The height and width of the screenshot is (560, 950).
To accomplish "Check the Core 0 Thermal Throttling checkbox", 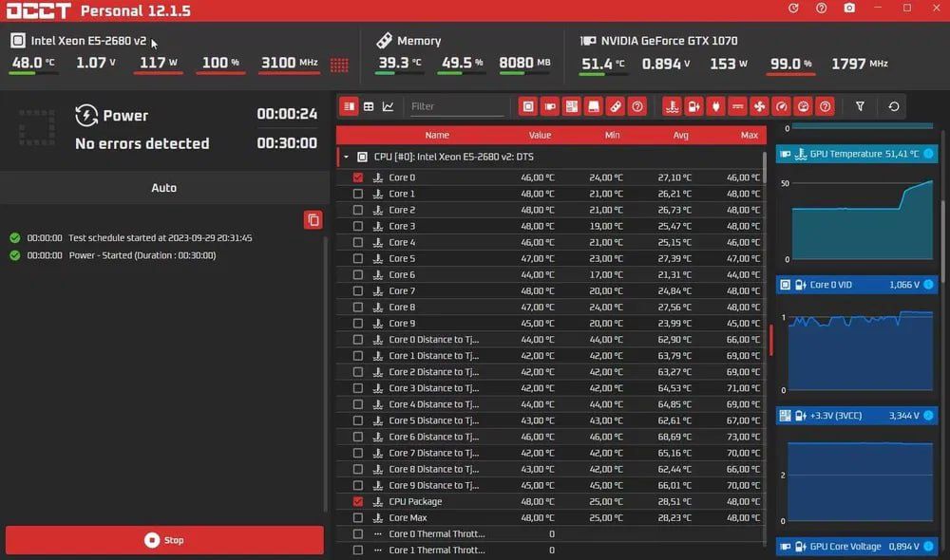I will click(x=358, y=534).
